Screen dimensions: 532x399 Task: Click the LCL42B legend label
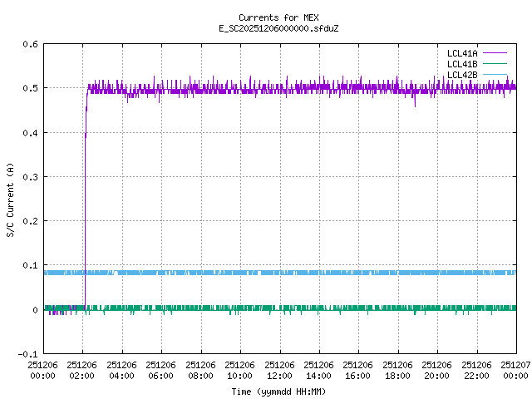tap(460, 75)
